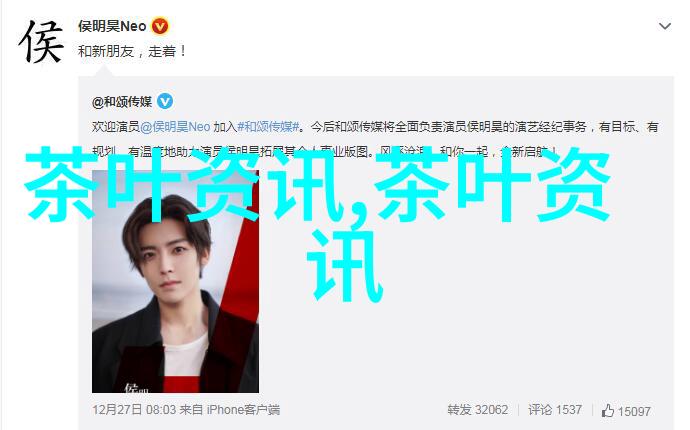Open the post options chevron menu
The height and width of the screenshot is (430, 690).
pos(664,26)
